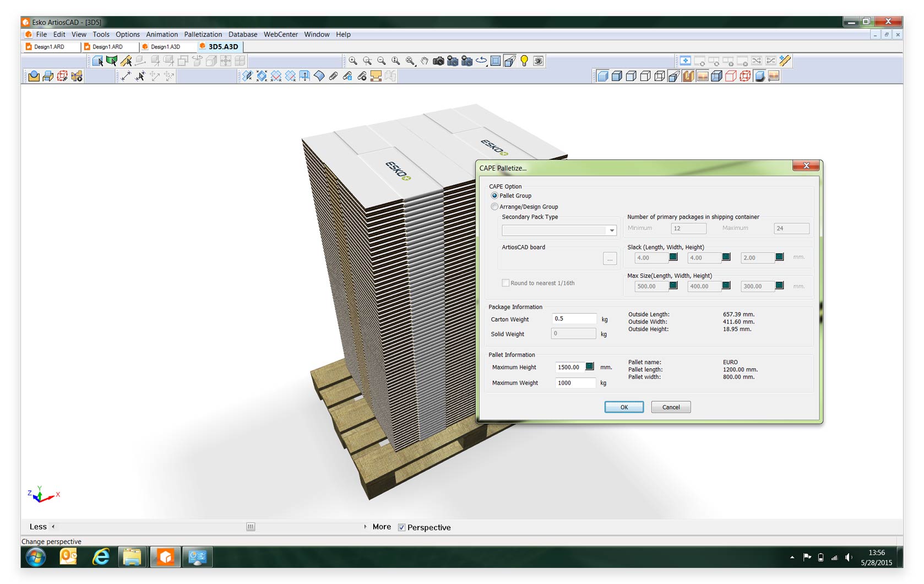Viewport: 924px width, 584px height.
Task: Click the eye view icon in toolbar
Action: click(x=539, y=61)
